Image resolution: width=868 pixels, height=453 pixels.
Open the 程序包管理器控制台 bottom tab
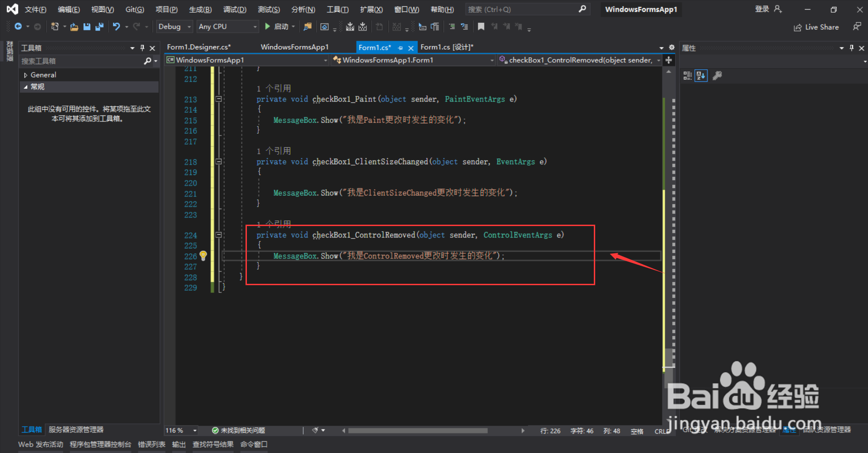100,444
